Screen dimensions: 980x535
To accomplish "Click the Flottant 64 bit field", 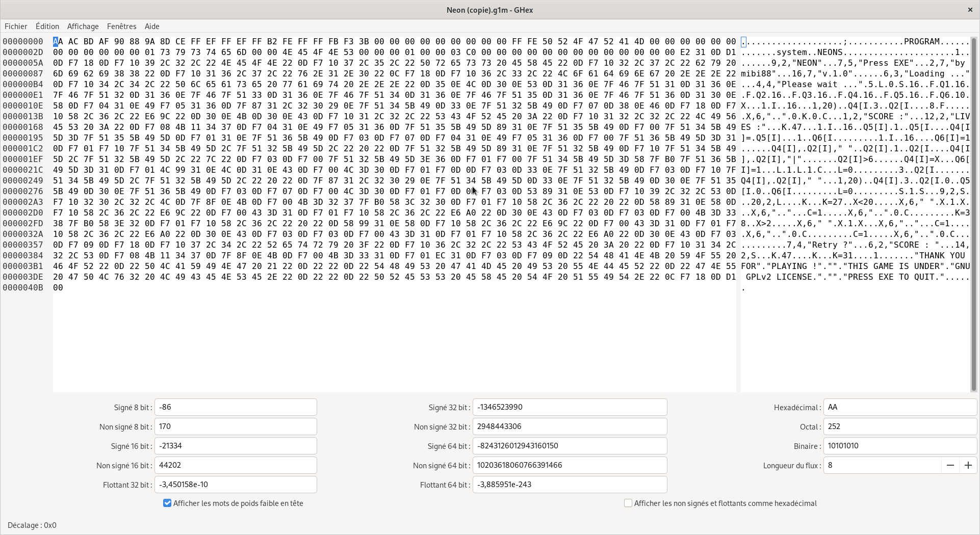I will tap(570, 485).
